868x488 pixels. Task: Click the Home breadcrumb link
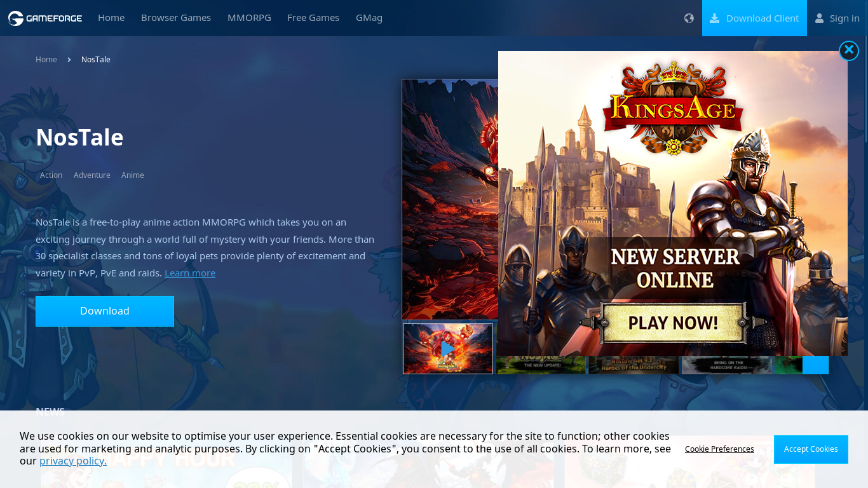pyautogui.click(x=46, y=59)
